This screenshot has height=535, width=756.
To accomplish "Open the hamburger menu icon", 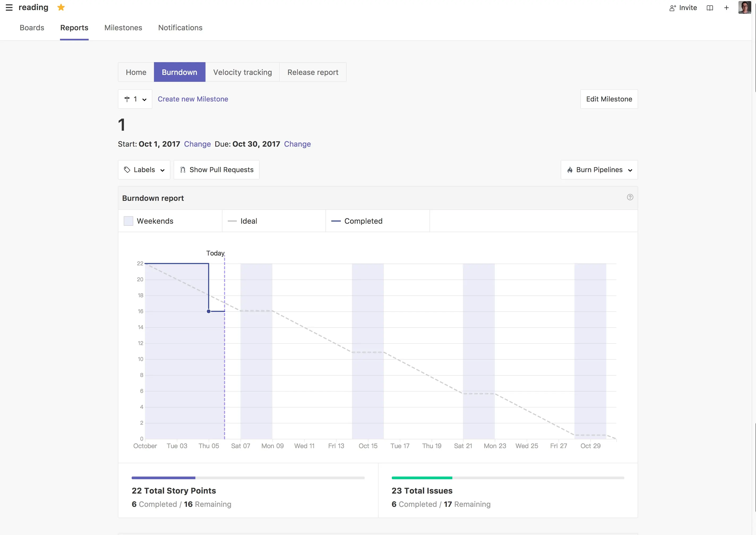I will (9, 8).
